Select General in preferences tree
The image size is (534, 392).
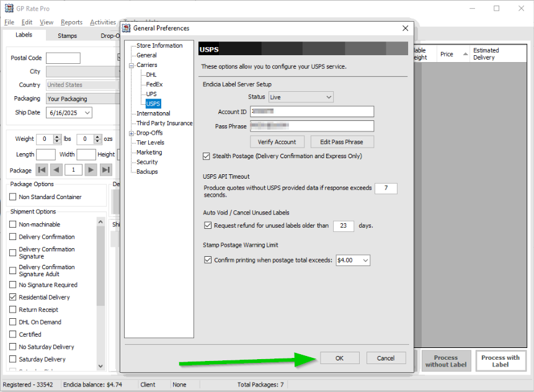tap(146, 55)
